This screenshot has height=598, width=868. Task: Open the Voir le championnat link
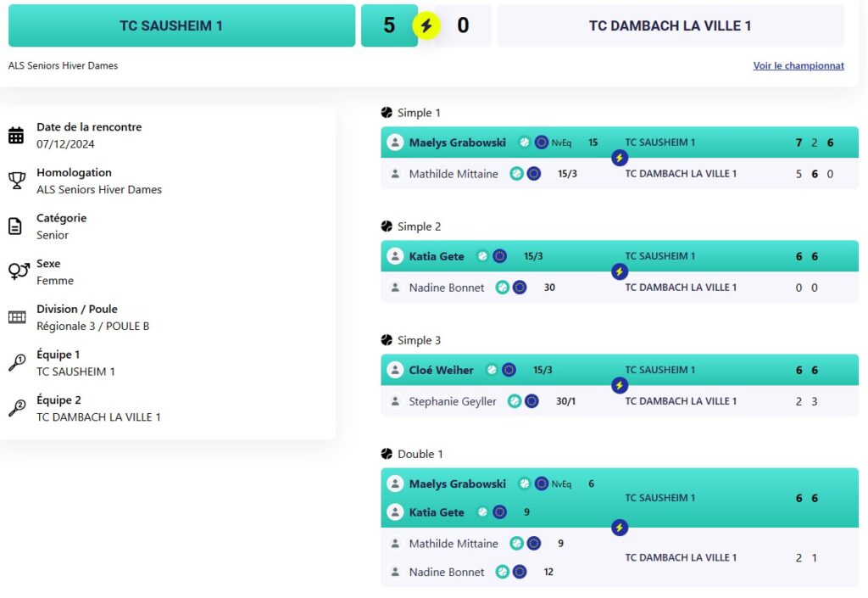point(798,65)
